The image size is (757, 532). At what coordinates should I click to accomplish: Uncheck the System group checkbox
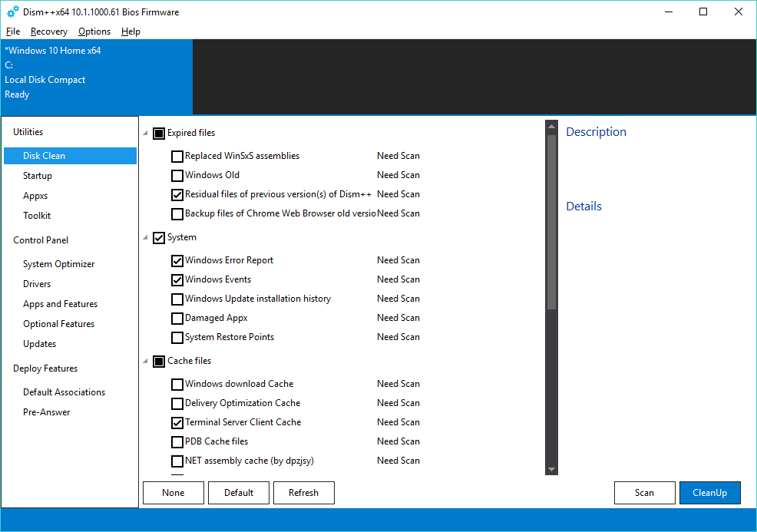coord(159,237)
